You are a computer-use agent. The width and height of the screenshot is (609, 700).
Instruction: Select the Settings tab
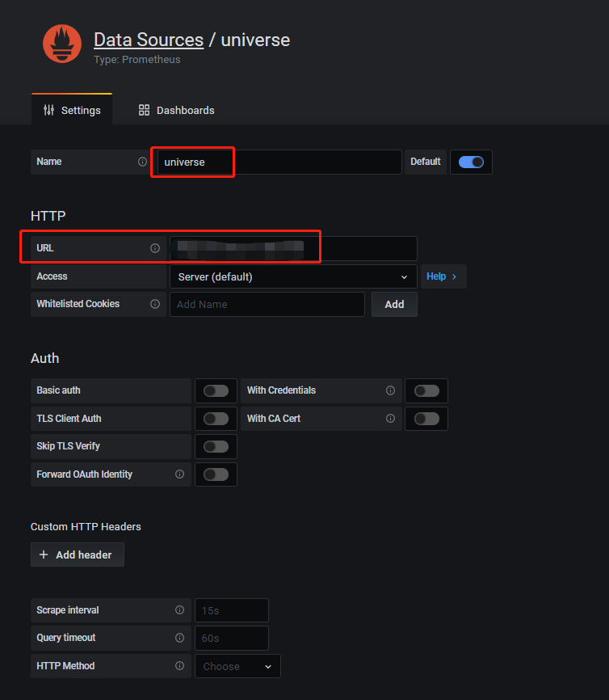coord(71,110)
